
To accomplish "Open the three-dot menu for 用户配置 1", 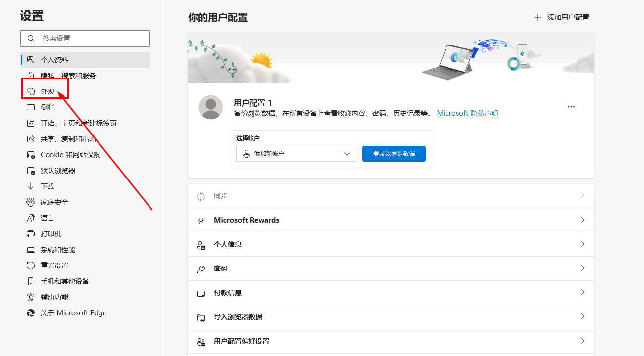I will click(x=571, y=107).
